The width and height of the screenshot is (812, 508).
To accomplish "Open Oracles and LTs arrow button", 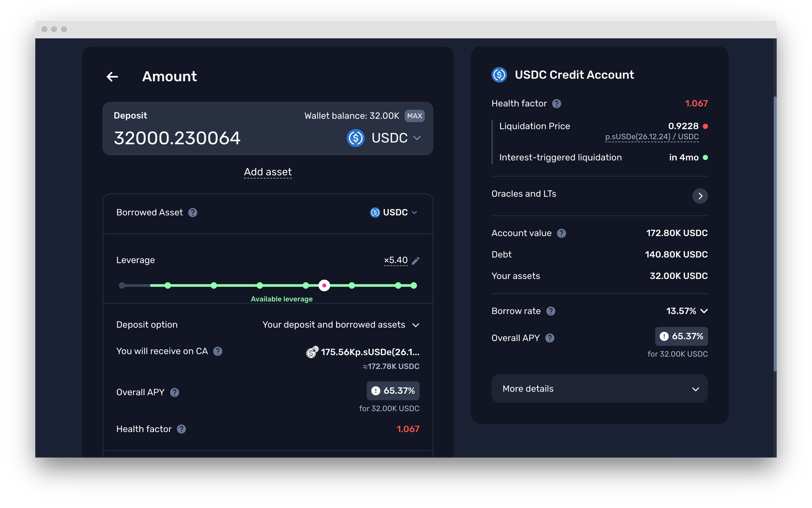I will (x=700, y=196).
